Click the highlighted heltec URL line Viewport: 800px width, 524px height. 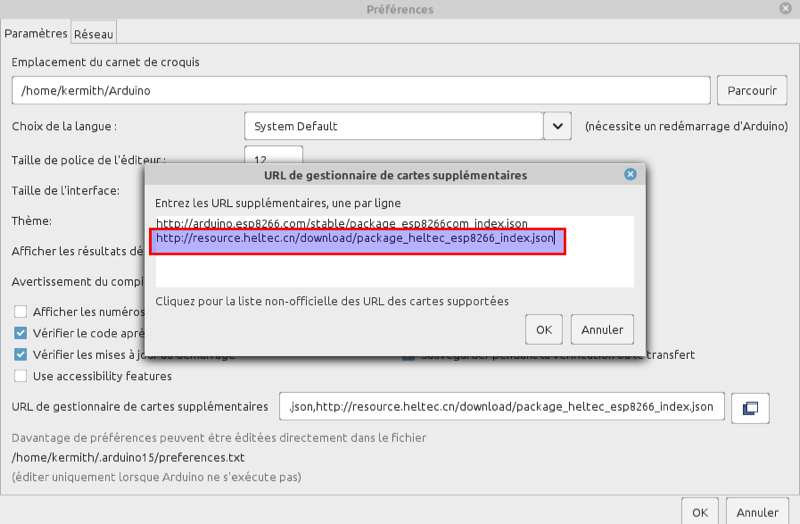[x=355, y=240]
